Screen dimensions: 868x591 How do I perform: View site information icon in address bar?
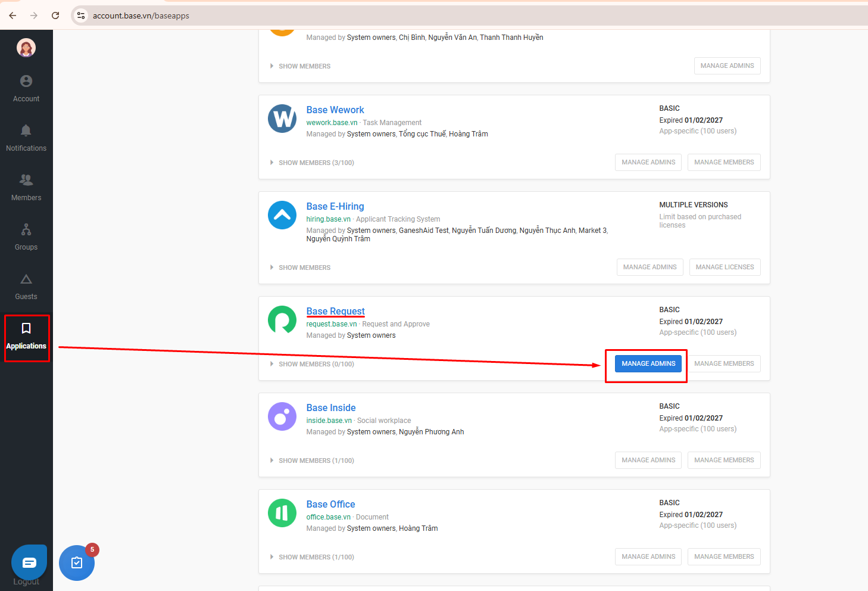[x=81, y=15]
